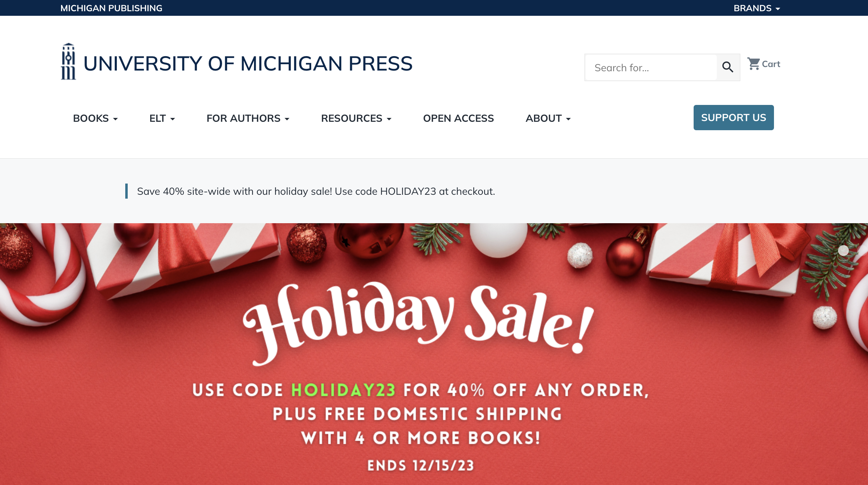Open the Cart text link
868x485 pixels.
(x=771, y=64)
